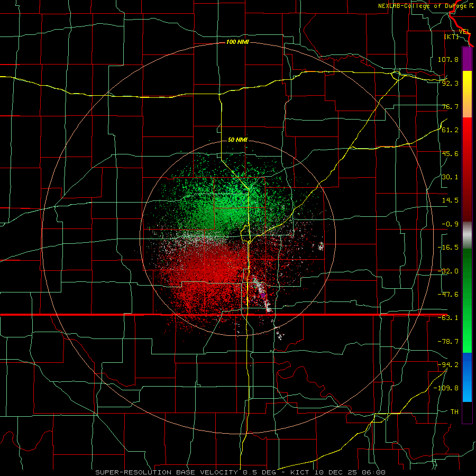Pick the gray near-zero segment of the color bar
476x476 pixels.
[467, 235]
